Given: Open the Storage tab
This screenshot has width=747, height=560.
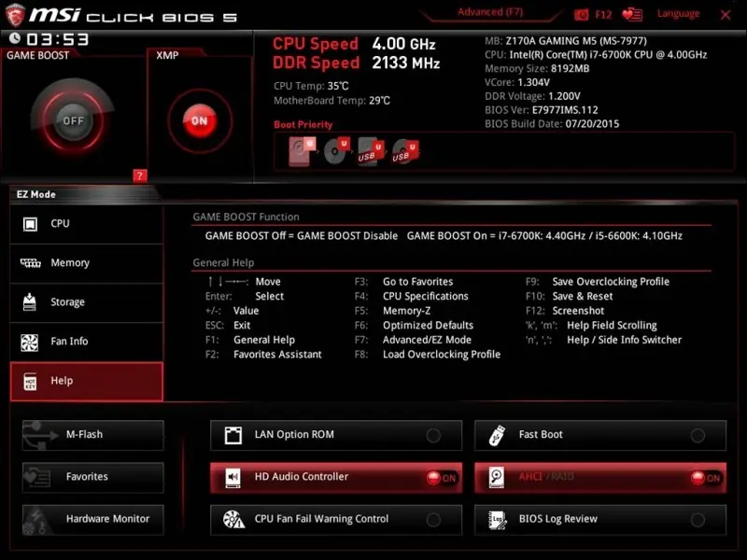Looking at the screenshot, I should tap(87, 302).
